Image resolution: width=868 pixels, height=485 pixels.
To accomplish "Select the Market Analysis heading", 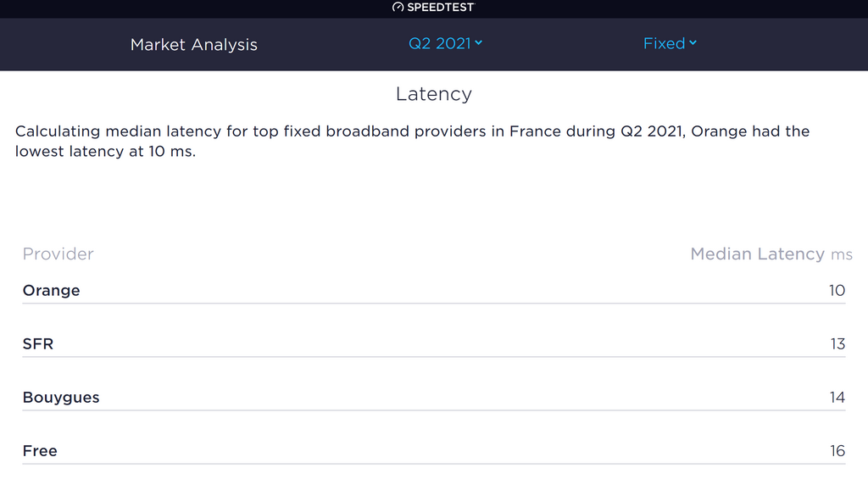I will (x=194, y=44).
